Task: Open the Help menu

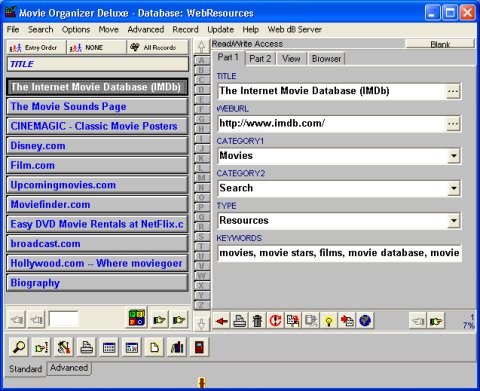Action: tap(251, 29)
